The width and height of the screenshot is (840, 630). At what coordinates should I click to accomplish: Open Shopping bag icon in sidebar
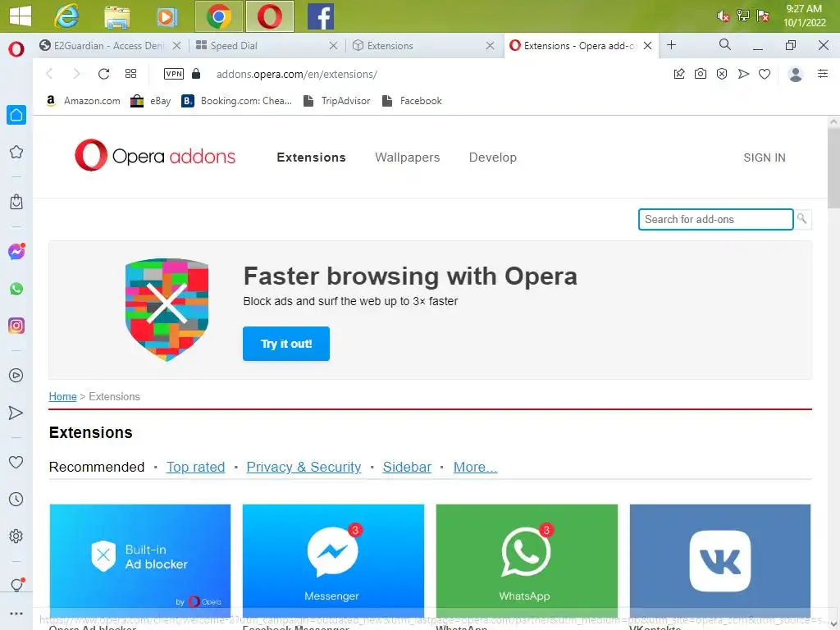[x=16, y=202]
